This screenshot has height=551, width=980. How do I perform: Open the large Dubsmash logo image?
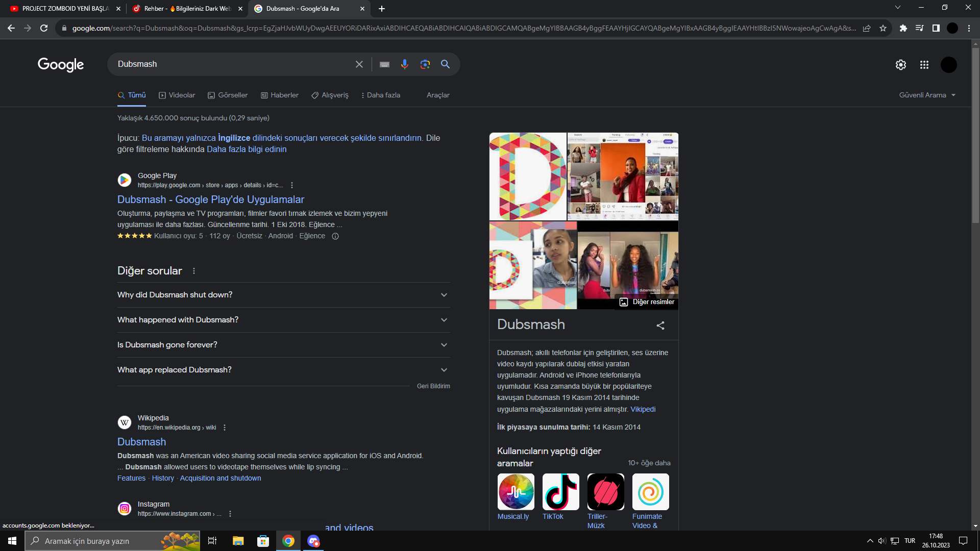click(x=528, y=177)
